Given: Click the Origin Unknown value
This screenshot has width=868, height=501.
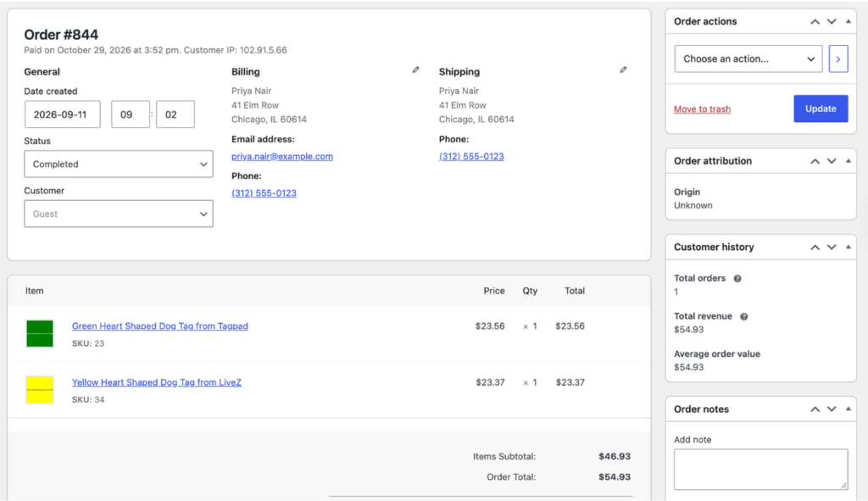Looking at the screenshot, I should (x=693, y=205).
